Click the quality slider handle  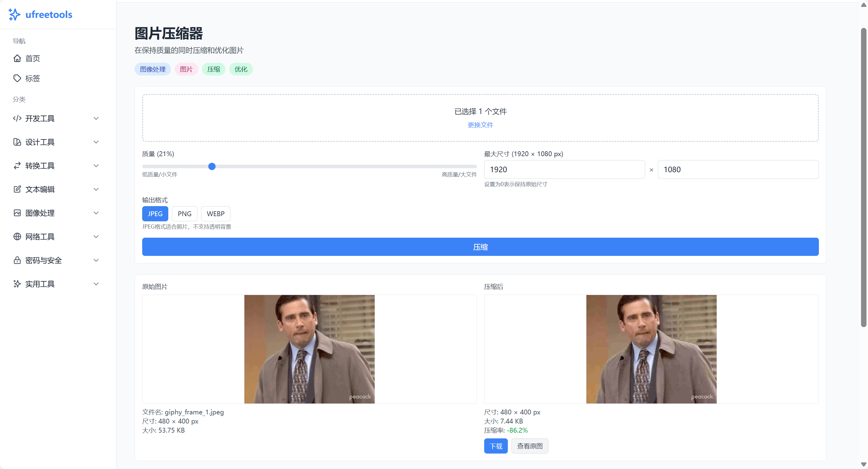(212, 166)
